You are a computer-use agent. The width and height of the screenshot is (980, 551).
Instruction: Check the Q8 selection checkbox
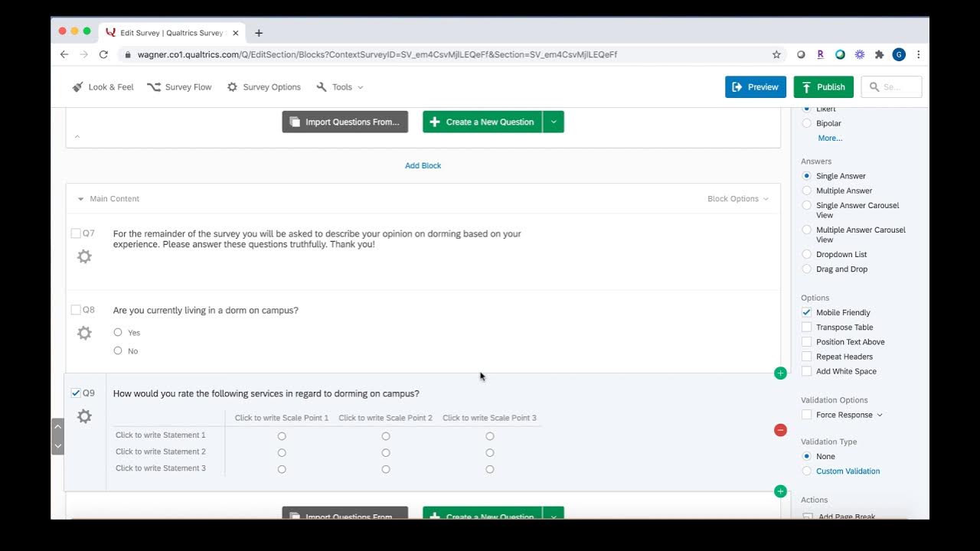[76, 310]
